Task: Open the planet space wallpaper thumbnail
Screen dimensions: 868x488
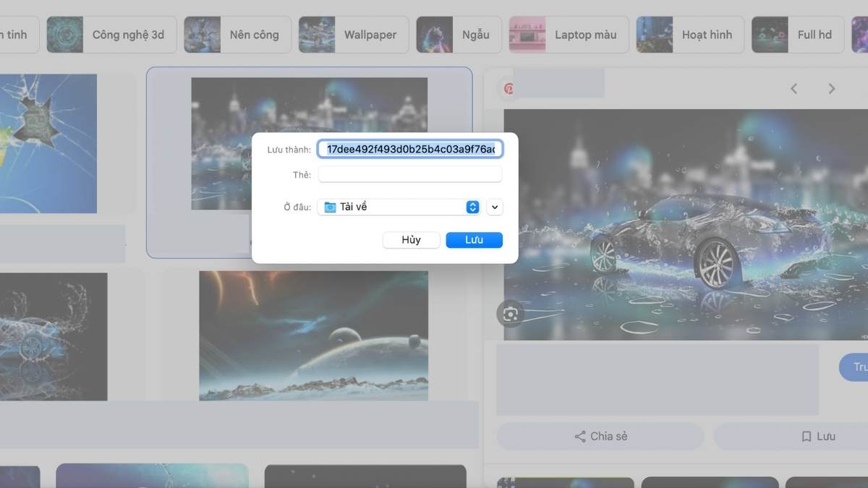Action: coord(313,335)
